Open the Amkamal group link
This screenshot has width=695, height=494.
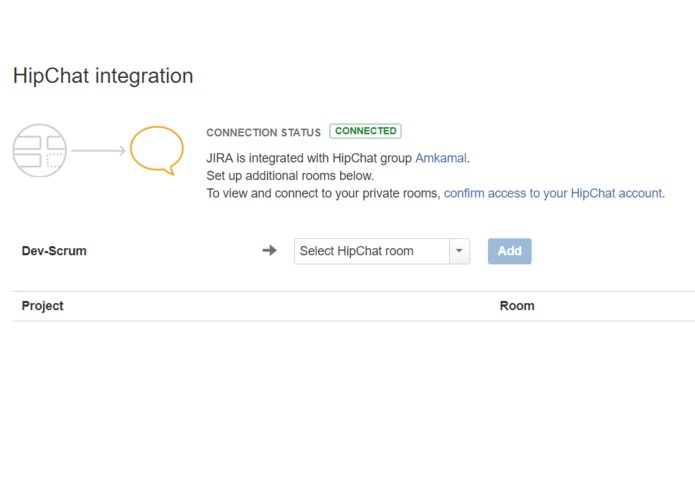coord(441,158)
